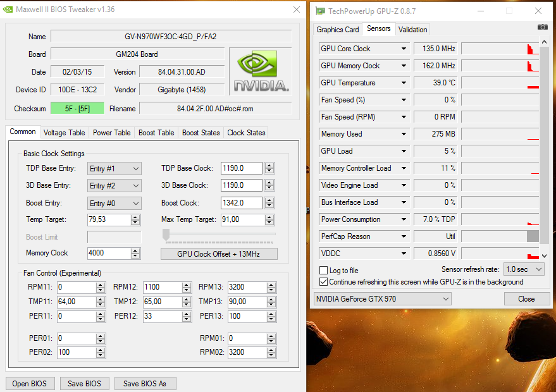Open the Sensor refresh rate dropdown

pos(524,269)
